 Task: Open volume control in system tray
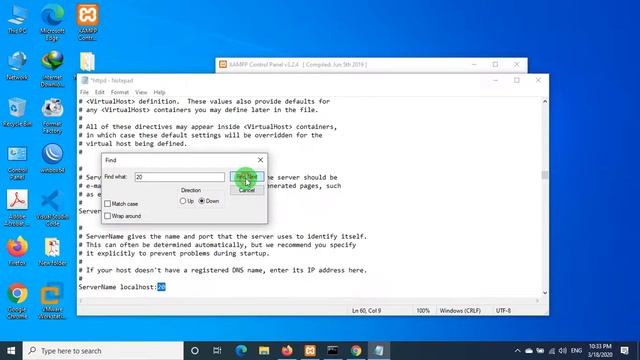[562, 351]
